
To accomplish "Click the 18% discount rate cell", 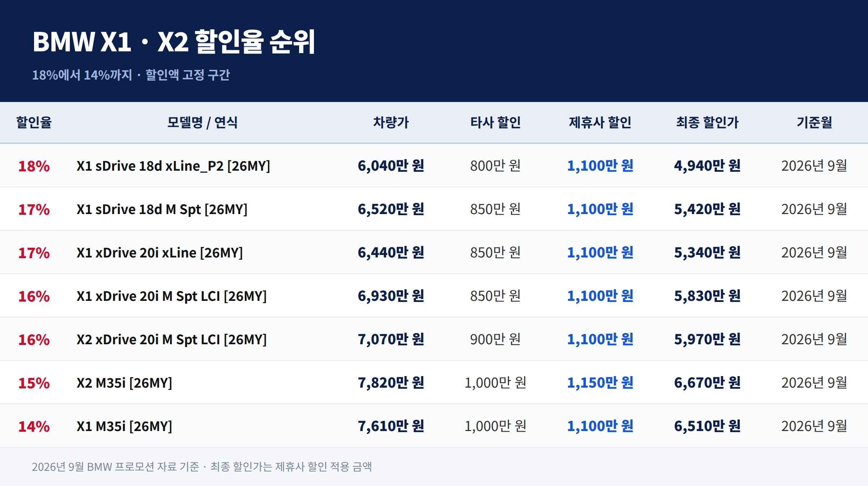I will pyautogui.click(x=34, y=166).
